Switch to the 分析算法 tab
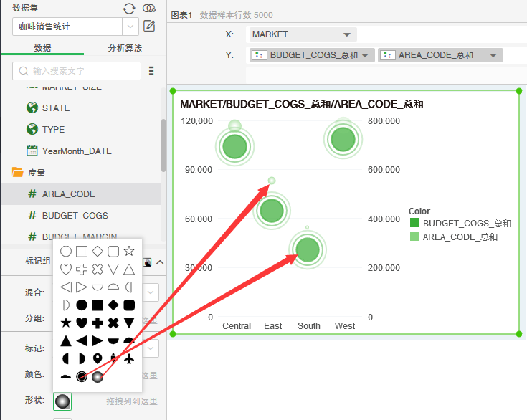The image size is (527, 420). click(125, 48)
